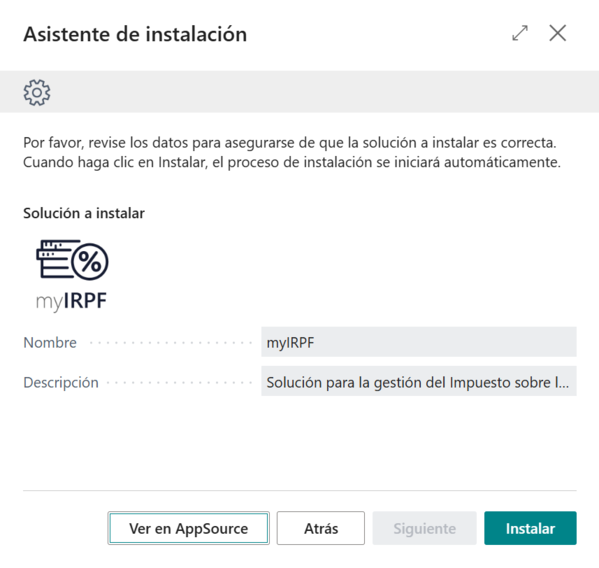Viewport: 599px width, 568px height.
Task: Click the document list graphic in the logo
Action: [54, 259]
